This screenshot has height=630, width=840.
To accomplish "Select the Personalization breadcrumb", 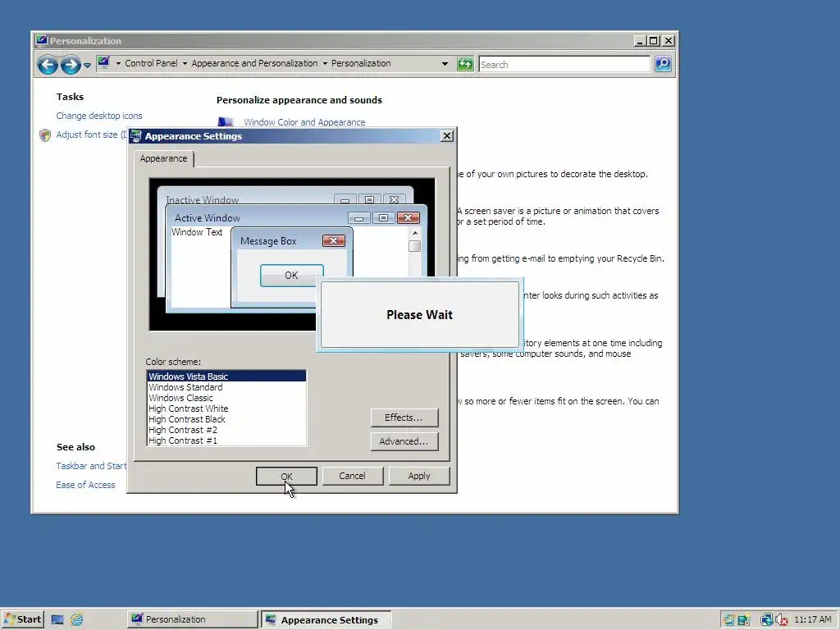I will (361, 63).
